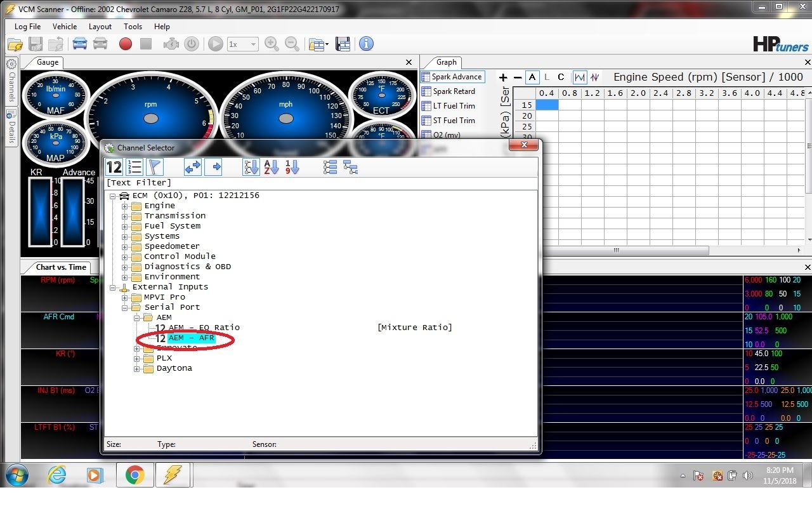Screen dimensions: 812x518
Task: Open the Log File menu
Action: pos(28,27)
